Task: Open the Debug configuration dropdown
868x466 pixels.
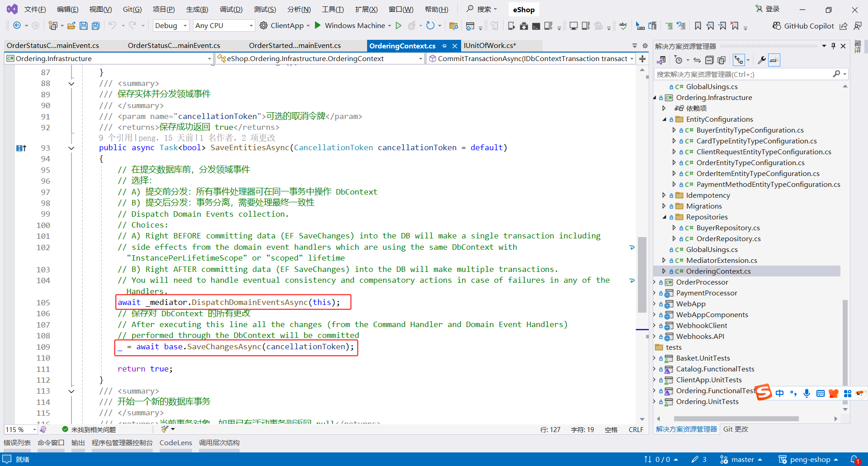Action: (171, 26)
